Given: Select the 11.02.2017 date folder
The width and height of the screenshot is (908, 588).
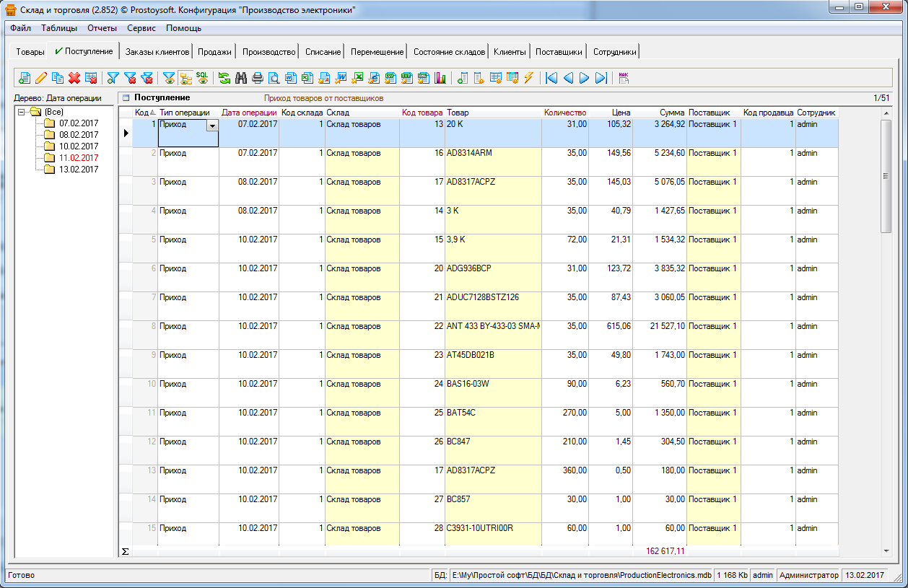Looking at the screenshot, I should coord(79,158).
